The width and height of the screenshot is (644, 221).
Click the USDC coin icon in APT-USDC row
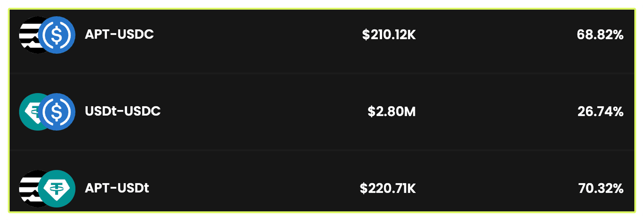pos(57,35)
